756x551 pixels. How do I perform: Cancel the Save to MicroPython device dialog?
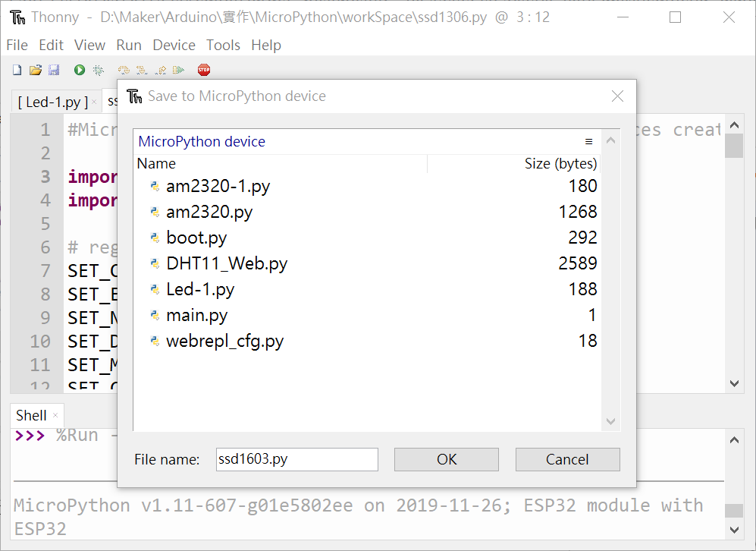coord(567,459)
